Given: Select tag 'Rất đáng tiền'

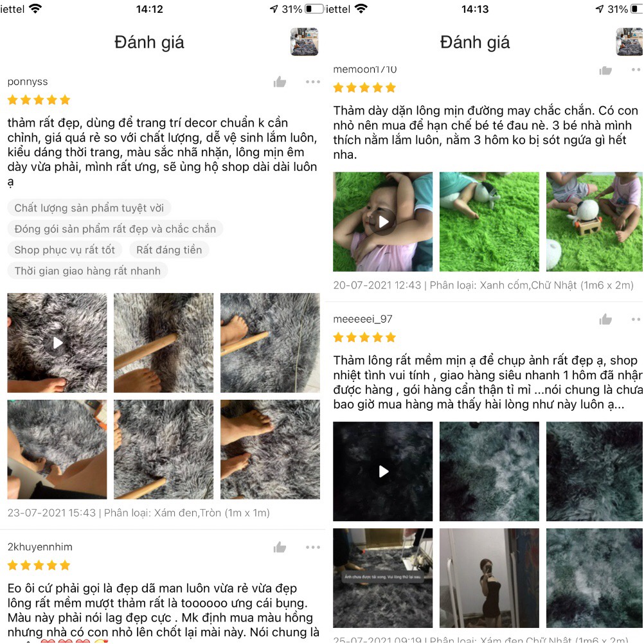Looking at the screenshot, I should click(x=169, y=250).
